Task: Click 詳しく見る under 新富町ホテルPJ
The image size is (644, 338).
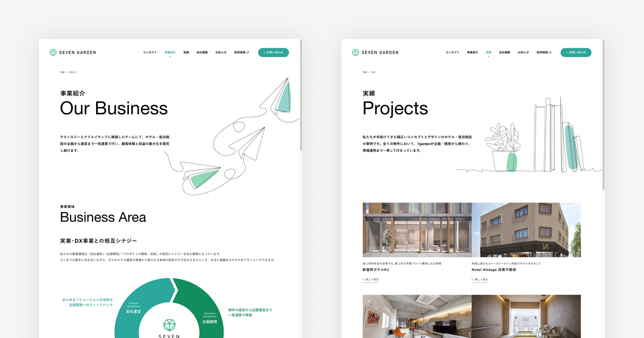Action: (372, 279)
